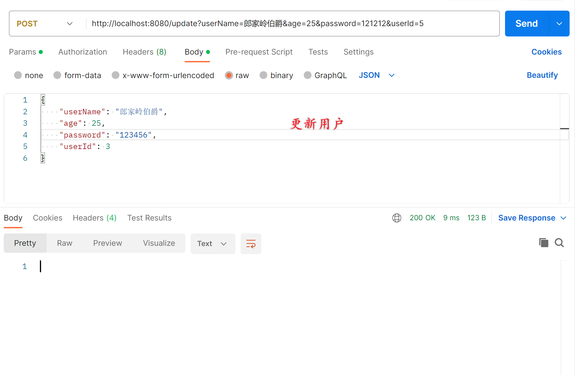Click the wrap lines icon in response toolbar
The height and width of the screenshot is (375, 588).
(x=251, y=244)
